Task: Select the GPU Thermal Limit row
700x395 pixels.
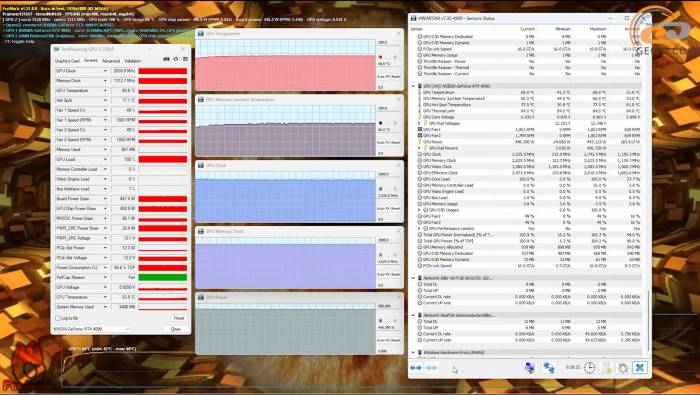Action: point(529,111)
